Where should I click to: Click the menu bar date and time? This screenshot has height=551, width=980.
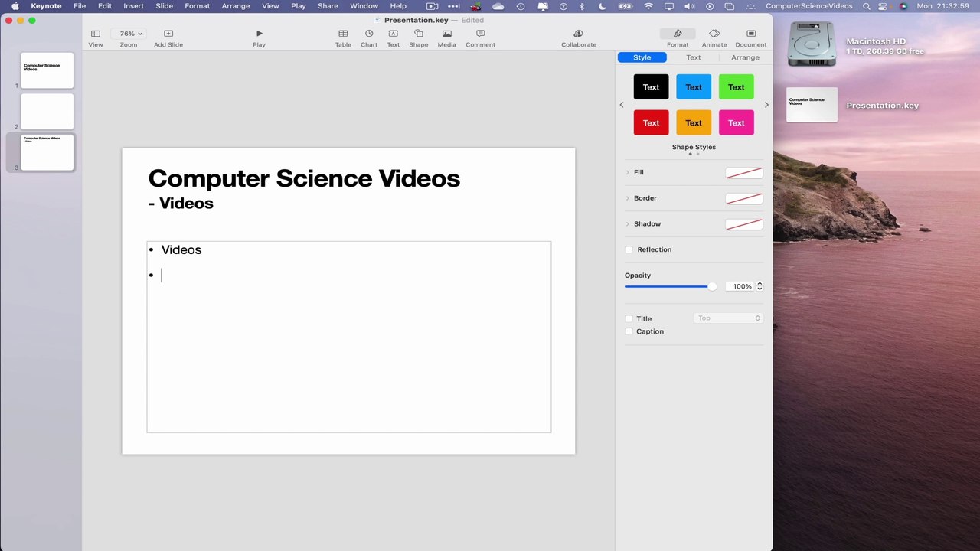point(942,6)
